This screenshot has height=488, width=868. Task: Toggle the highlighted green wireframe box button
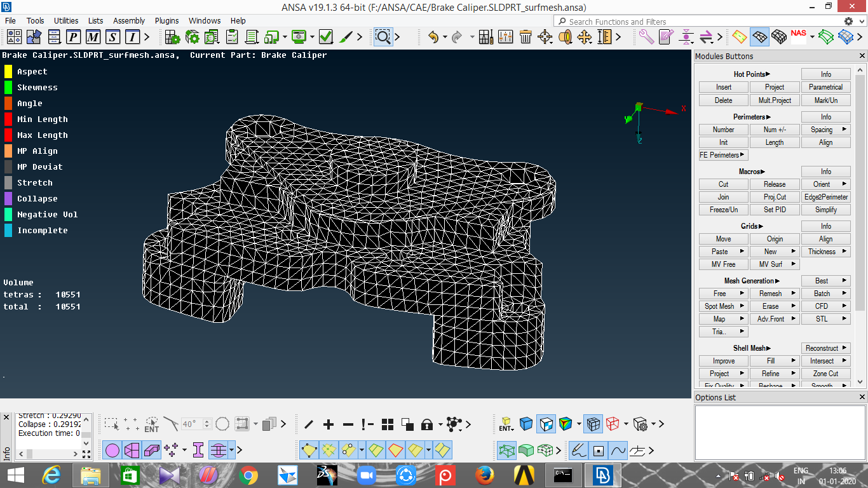[506, 451]
